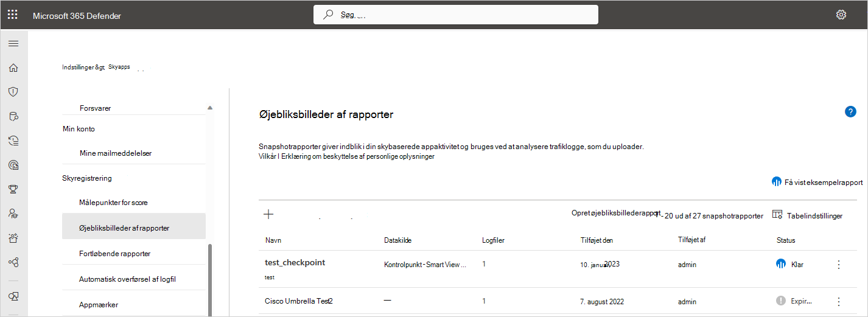The width and height of the screenshot is (868, 317).
Task: Open the Cisco Umbrella Test2 report
Action: [x=299, y=301]
